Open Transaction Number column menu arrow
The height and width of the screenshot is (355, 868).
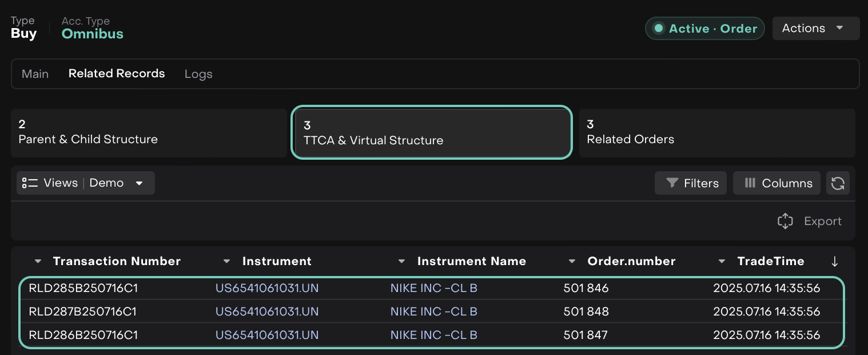[38, 262]
